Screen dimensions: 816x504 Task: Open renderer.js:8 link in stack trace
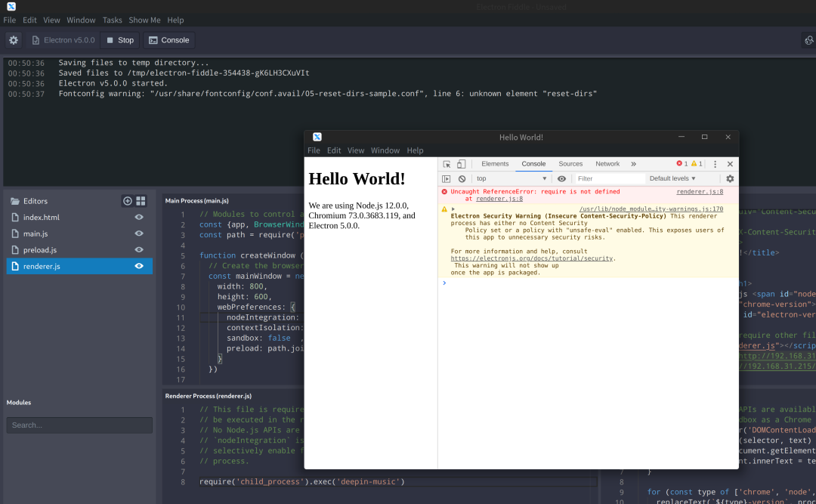pyautogui.click(x=499, y=199)
